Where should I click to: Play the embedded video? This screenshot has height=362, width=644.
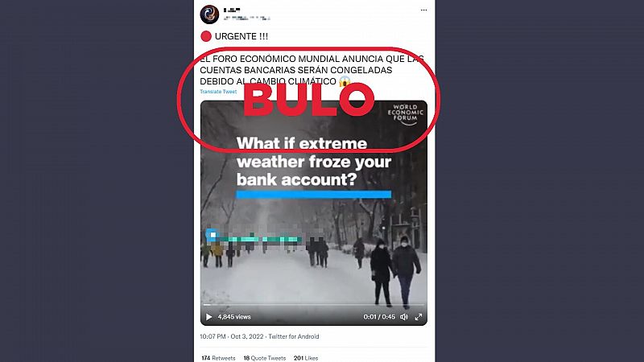click(208, 317)
